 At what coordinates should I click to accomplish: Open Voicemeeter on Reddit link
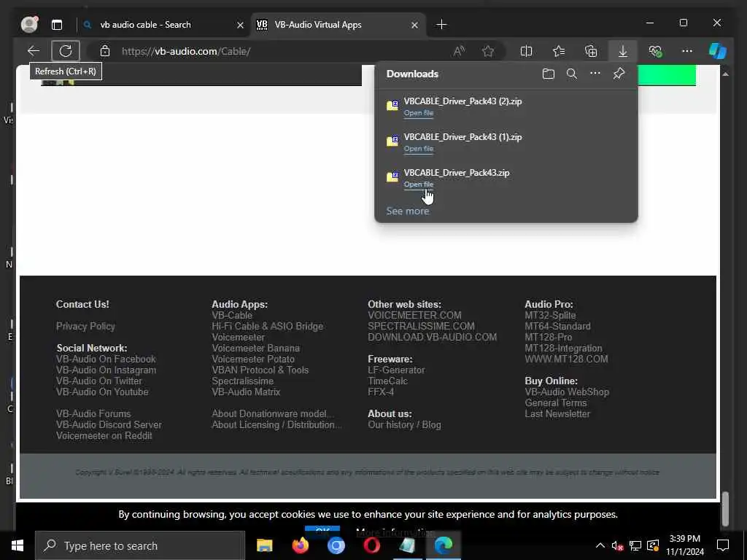tap(104, 436)
